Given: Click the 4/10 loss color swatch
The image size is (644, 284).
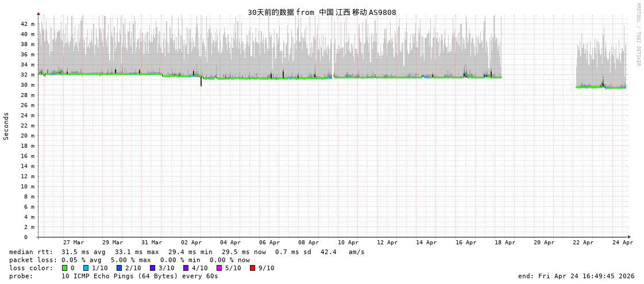Looking at the screenshot, I should [x=186, y=268].
